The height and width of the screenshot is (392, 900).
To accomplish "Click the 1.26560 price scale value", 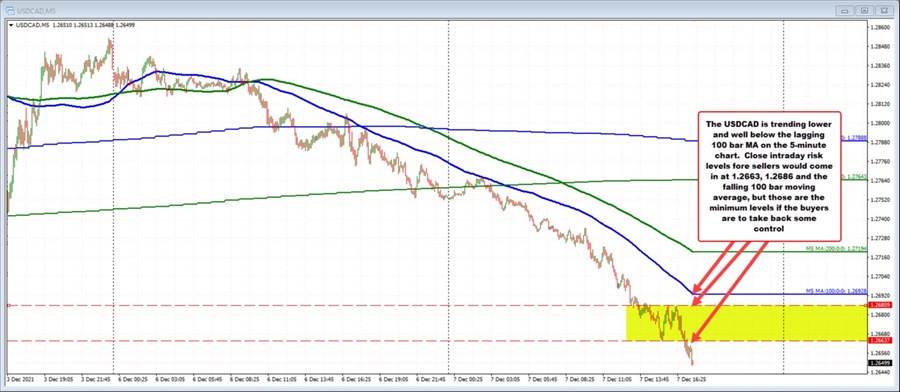I will point(879,353).
